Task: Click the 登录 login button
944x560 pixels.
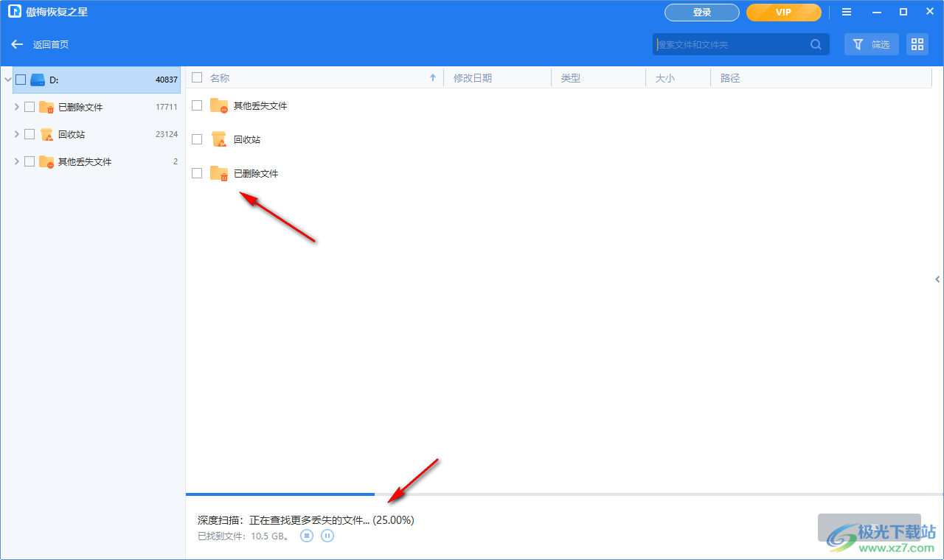Action: click(702, 13)
